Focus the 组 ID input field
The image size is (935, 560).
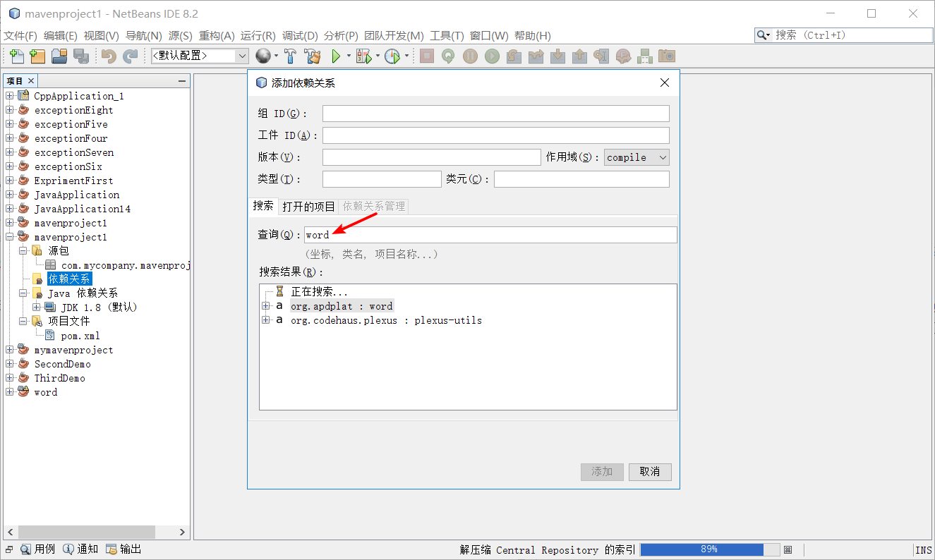496,114
